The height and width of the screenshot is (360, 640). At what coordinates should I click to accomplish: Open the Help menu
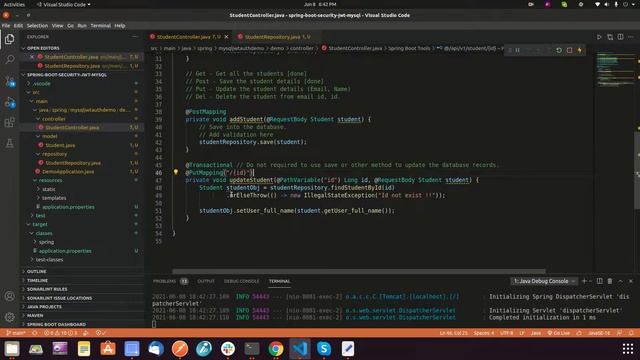pos(120,26)
